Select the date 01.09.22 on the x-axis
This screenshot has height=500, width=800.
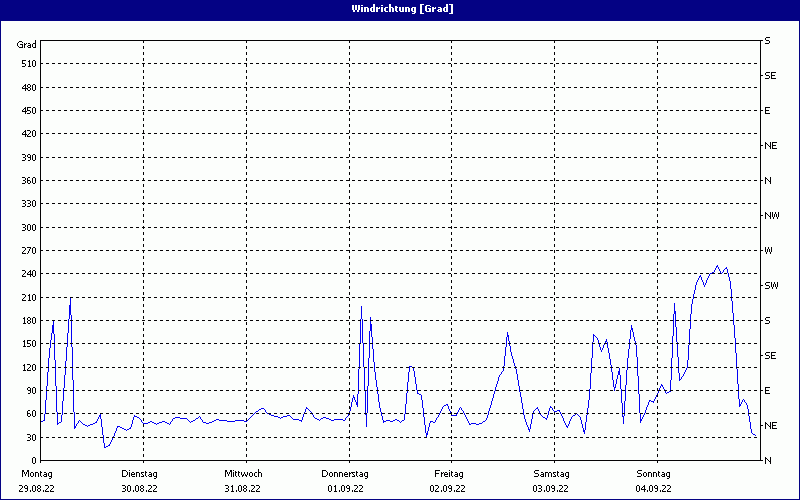tap(346, 489)
